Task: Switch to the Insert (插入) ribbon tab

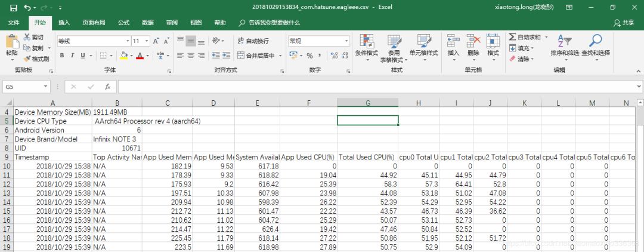Action: coord(64,23)
